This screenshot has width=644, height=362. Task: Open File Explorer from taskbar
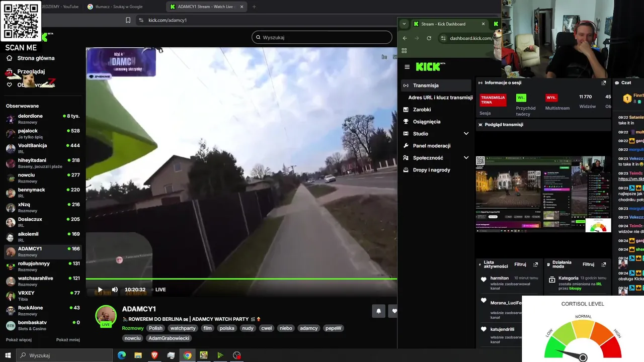pos(138,355)
